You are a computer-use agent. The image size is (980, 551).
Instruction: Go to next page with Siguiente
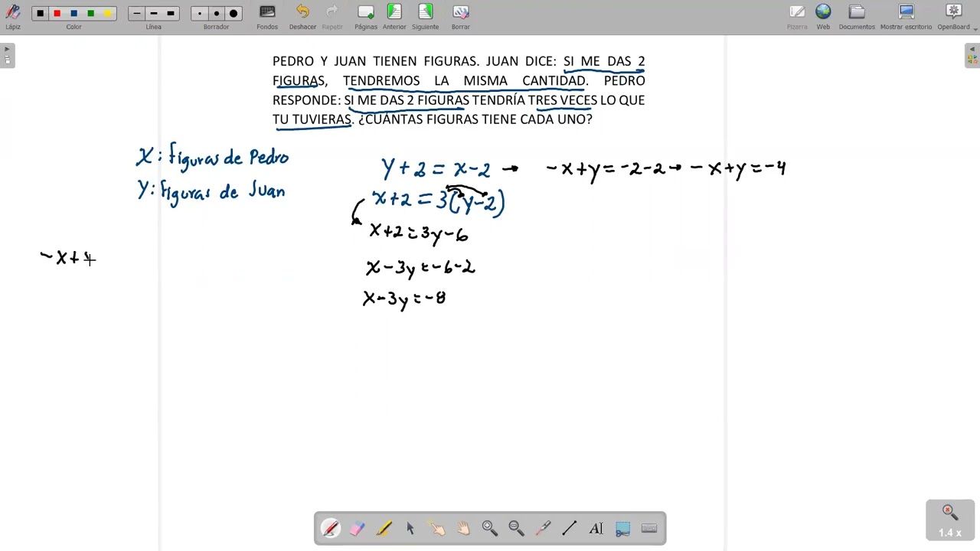click(425, 17)
